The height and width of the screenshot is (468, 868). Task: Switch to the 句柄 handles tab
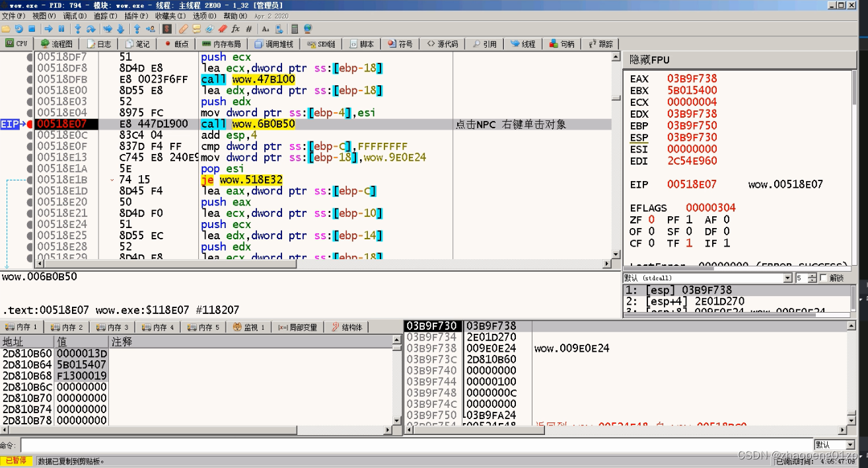click(x=561, y=44)
